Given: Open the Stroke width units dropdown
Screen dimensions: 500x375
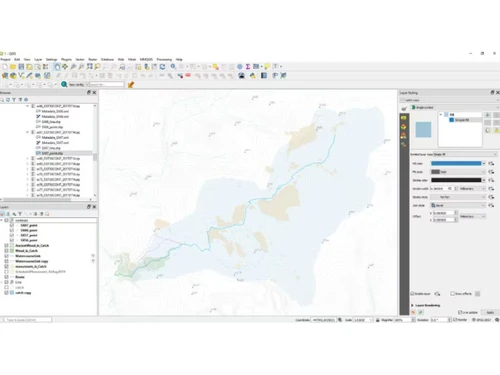Looking at the screenshot, I should (472, 189).
